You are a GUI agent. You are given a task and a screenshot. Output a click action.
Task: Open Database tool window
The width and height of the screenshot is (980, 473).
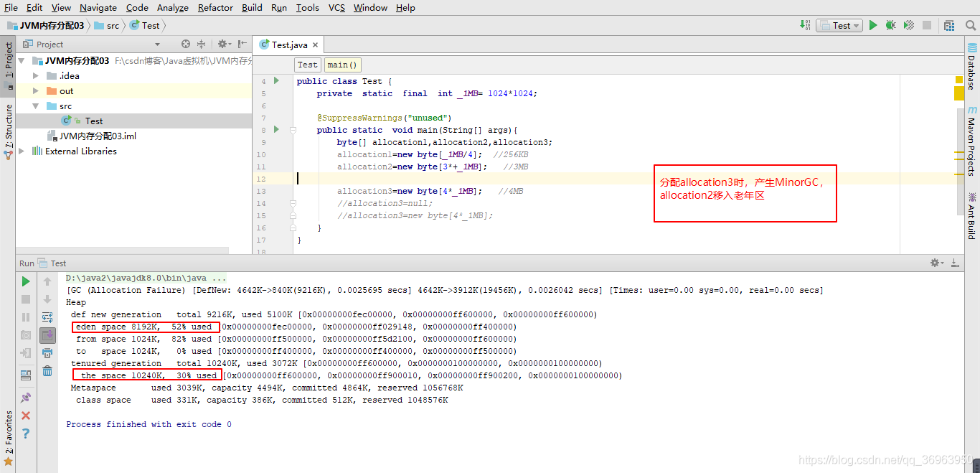point(972,65)
